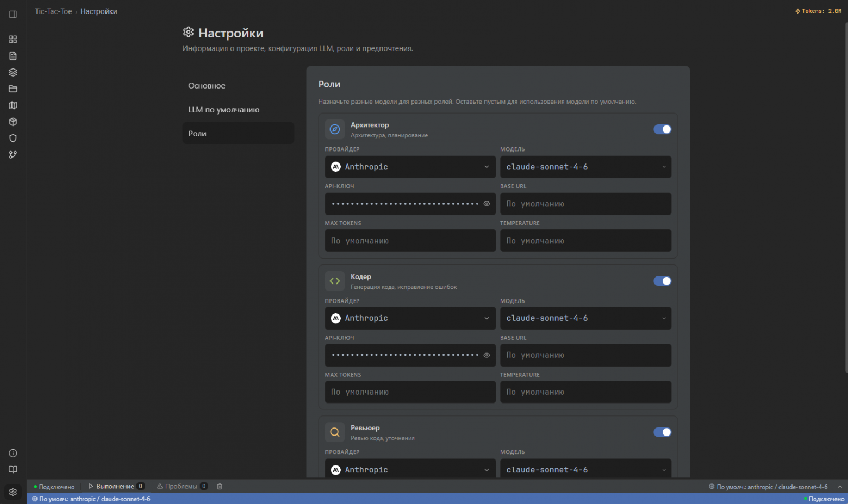
Task: Click the shield icon in sidebar
Action: pos(13,138)
